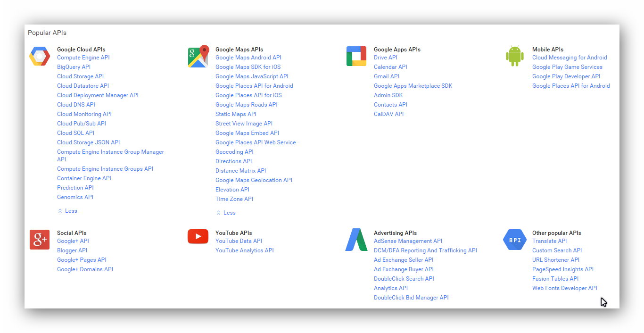Click the Google Apps square icon
Viewport: 644px width, 333px height.
(356, 56)
